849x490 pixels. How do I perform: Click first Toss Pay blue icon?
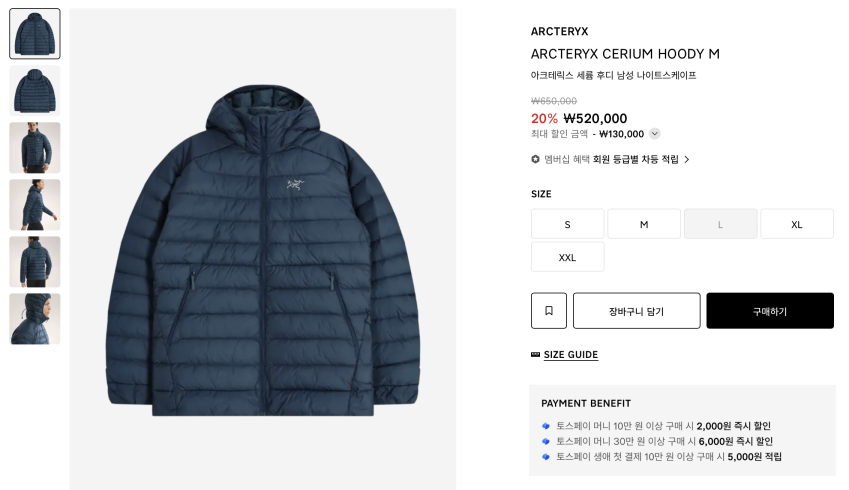click(x=546, y=426)
